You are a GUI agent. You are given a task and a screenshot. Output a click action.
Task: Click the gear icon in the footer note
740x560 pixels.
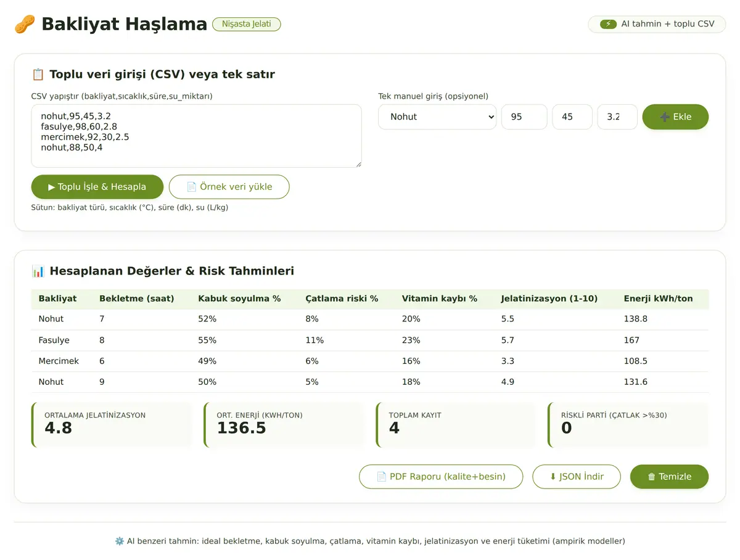(120, 541)
